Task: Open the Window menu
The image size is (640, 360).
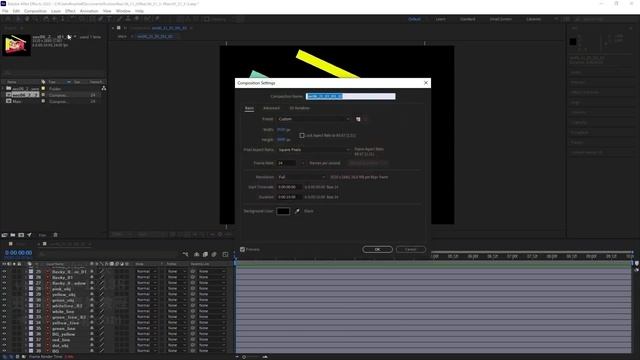Action: click(123, 11)
